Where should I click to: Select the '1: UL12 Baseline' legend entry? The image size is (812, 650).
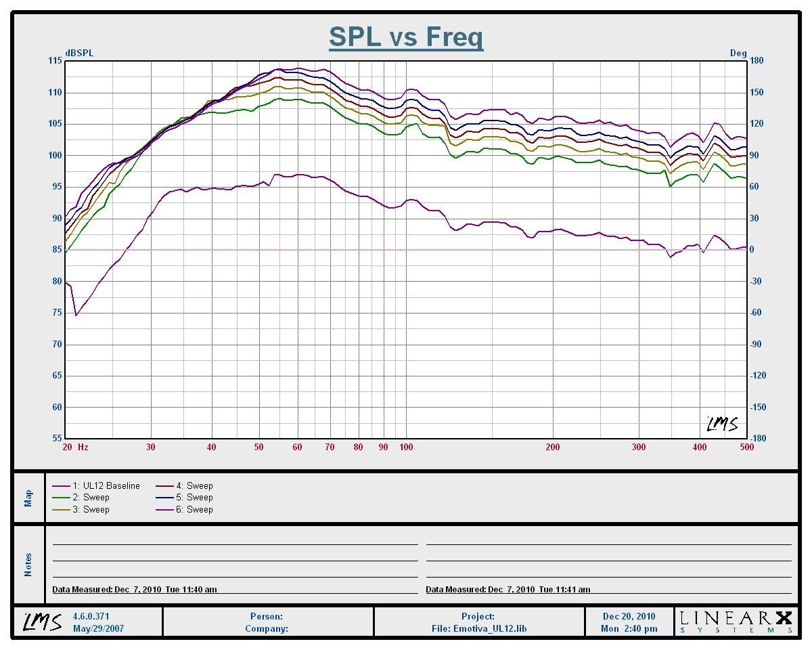click(106, 486)
